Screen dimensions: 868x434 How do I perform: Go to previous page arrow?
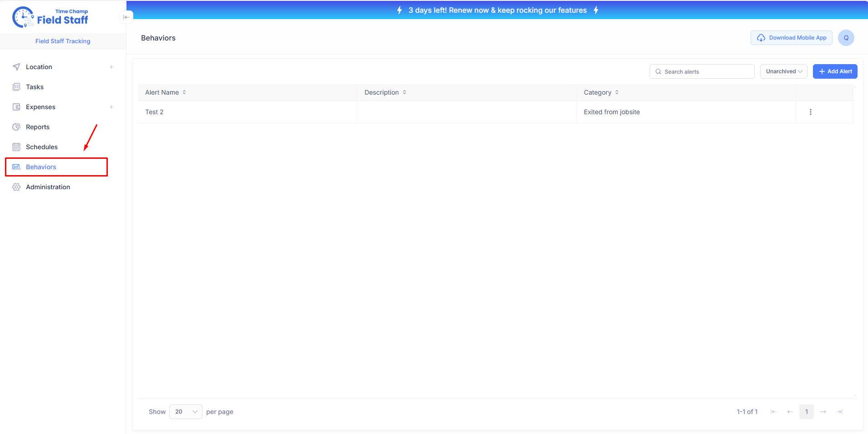(790, 412)
